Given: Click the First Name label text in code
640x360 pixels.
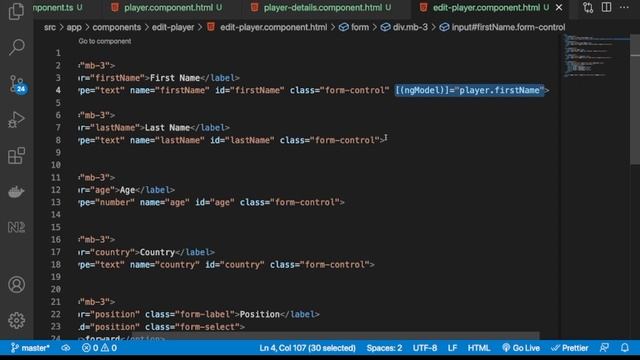Looking at the screenshot, I should coord(175,78).
